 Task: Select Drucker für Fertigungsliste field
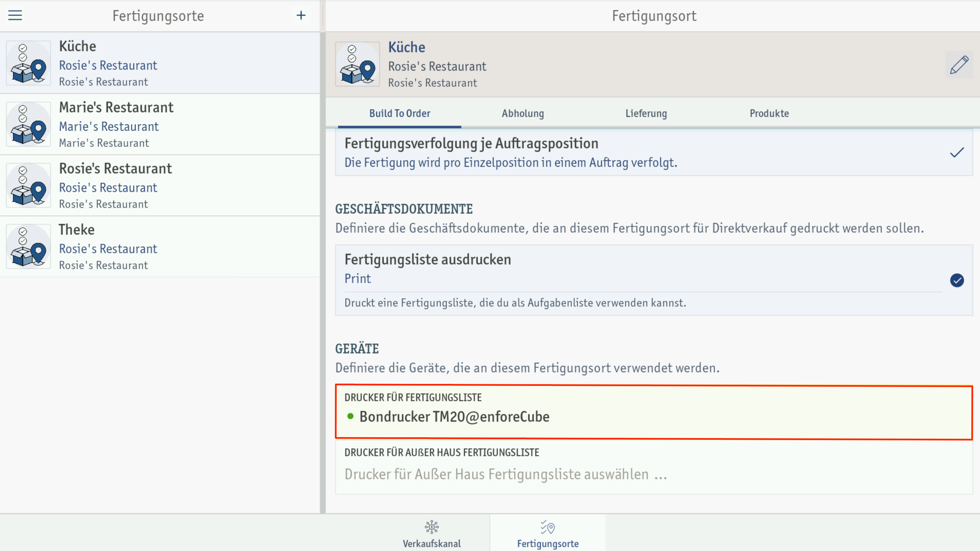pyautogui.click(x=654, y=412)
